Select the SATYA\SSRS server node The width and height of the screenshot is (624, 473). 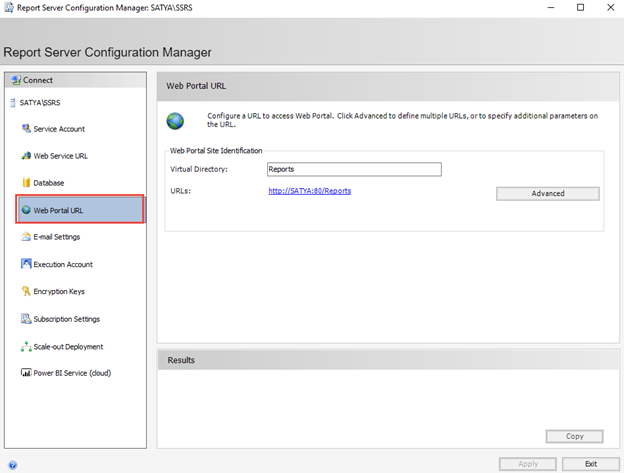pyautogui.click(x=39, y=102)
